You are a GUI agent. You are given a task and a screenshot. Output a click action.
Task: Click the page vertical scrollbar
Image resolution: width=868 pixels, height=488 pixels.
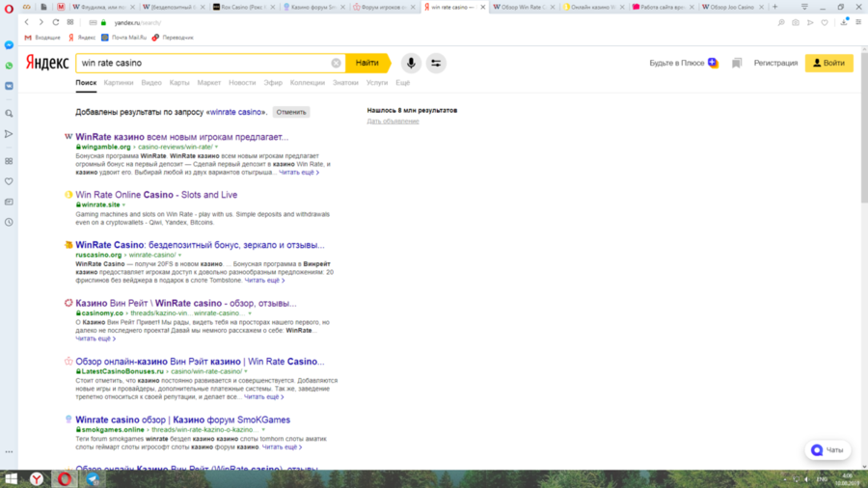click(864, 127)
